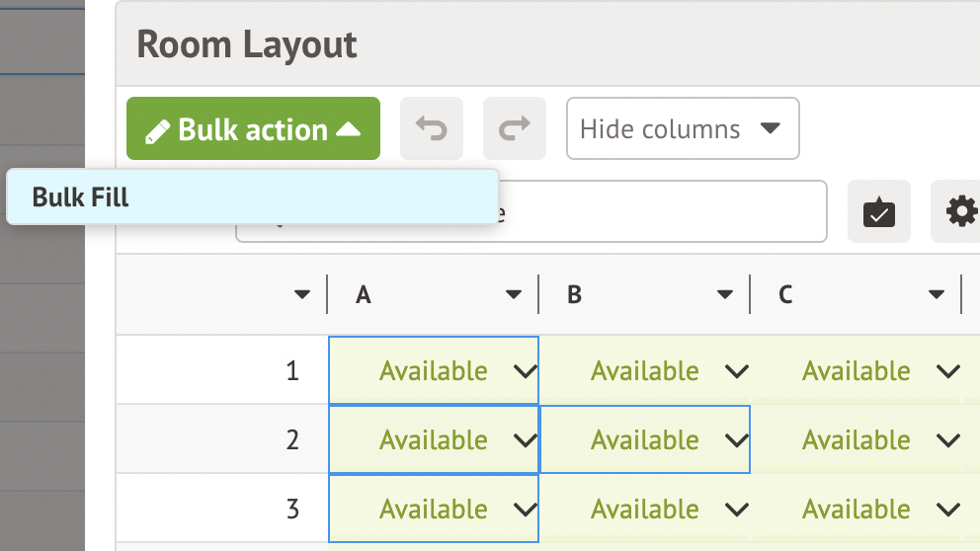Click row number 2 header

[x=291, y=440]
